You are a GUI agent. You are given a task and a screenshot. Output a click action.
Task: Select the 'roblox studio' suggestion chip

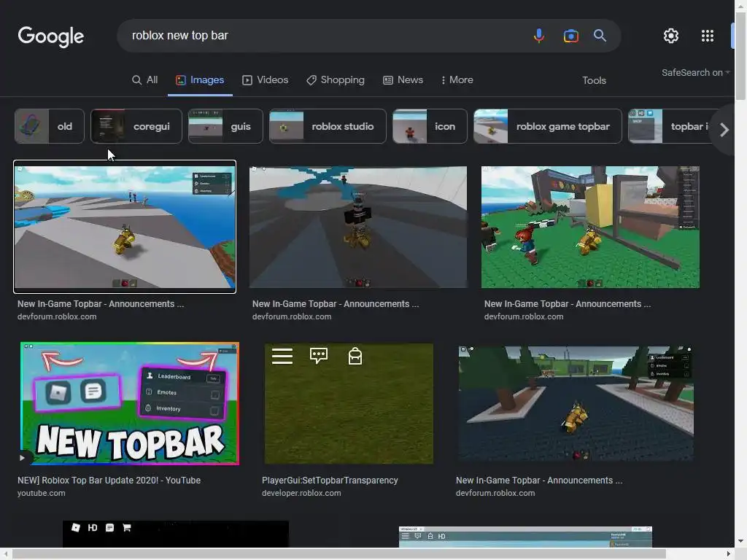tap(328, 126)
